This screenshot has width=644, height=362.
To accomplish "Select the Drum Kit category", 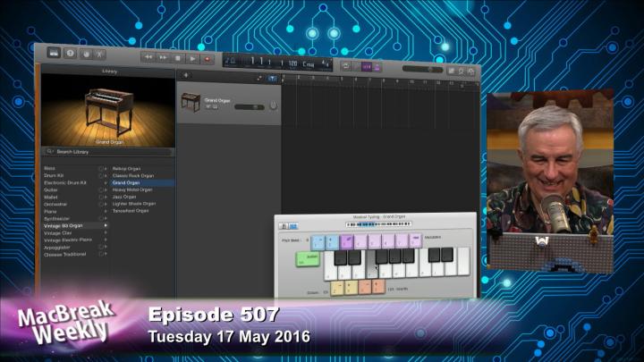I will (54, 175).
